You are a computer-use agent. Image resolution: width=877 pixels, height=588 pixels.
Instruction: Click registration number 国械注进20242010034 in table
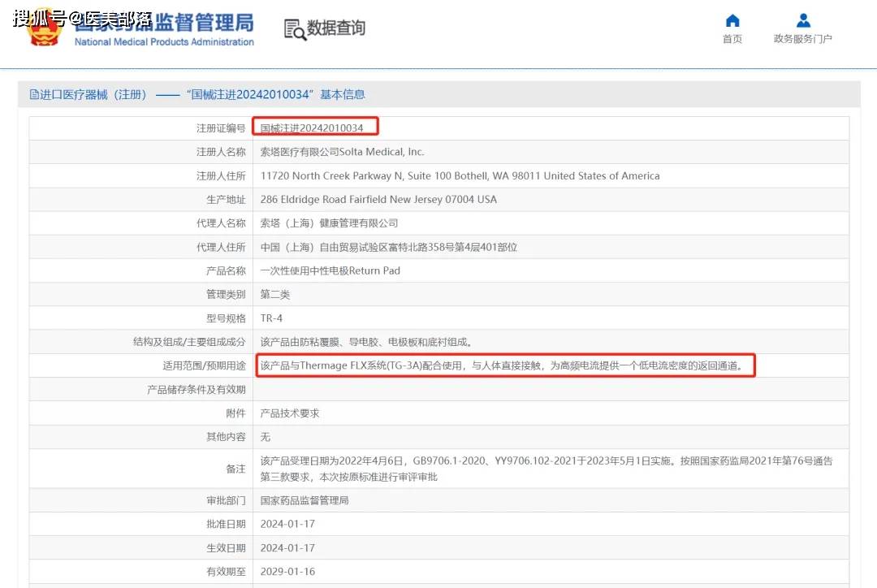(x=312, y=128)
